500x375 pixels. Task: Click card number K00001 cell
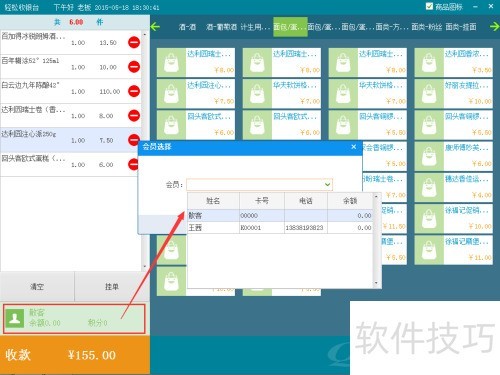click(x=262, y=228)
